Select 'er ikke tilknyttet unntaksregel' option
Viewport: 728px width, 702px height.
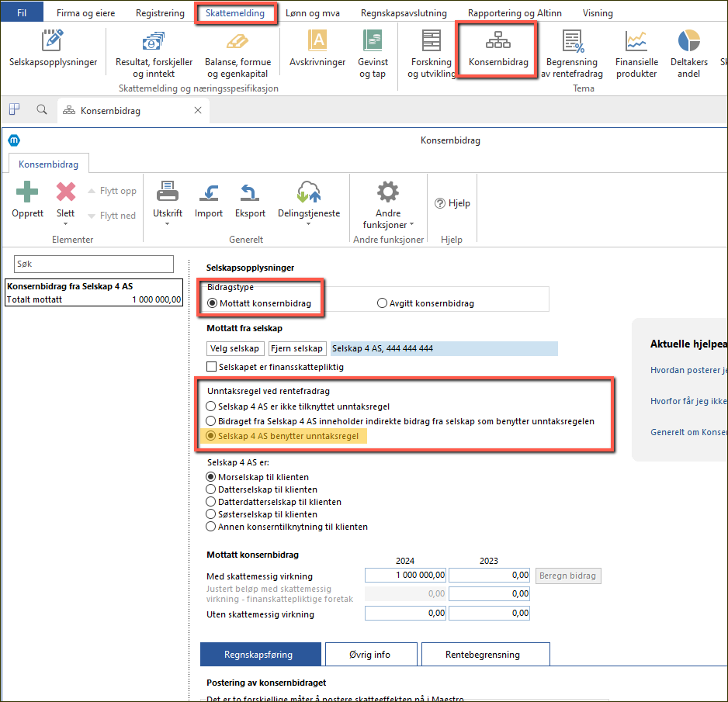coord(211,406)
